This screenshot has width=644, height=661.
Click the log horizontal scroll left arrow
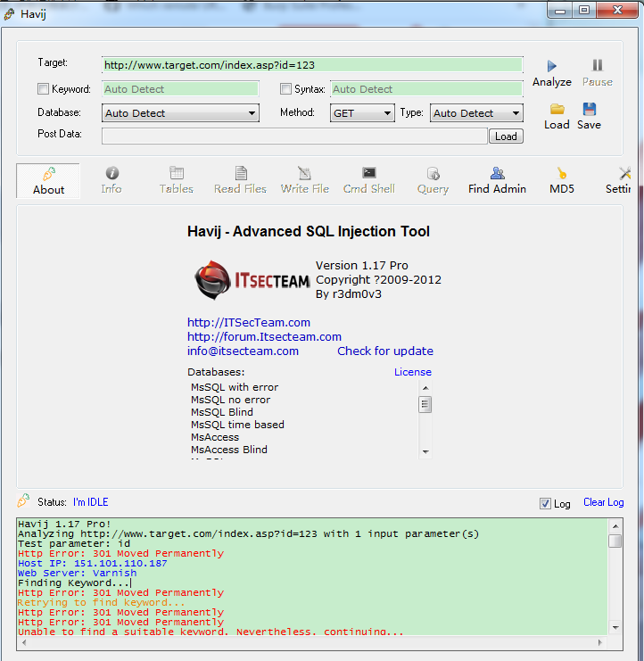[24, 642]
